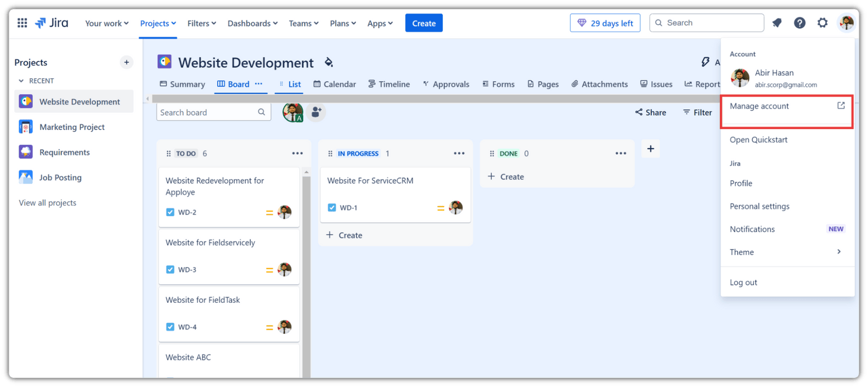Click the add people icon on board
Image resolution: width=868 pixels, height=387 pixels.
[x=316, y=112]
